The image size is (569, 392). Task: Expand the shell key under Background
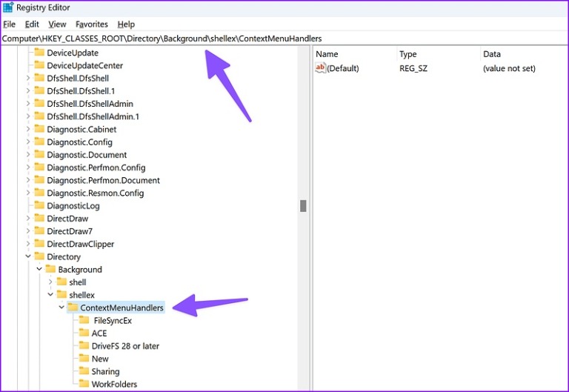click(50, 282)
